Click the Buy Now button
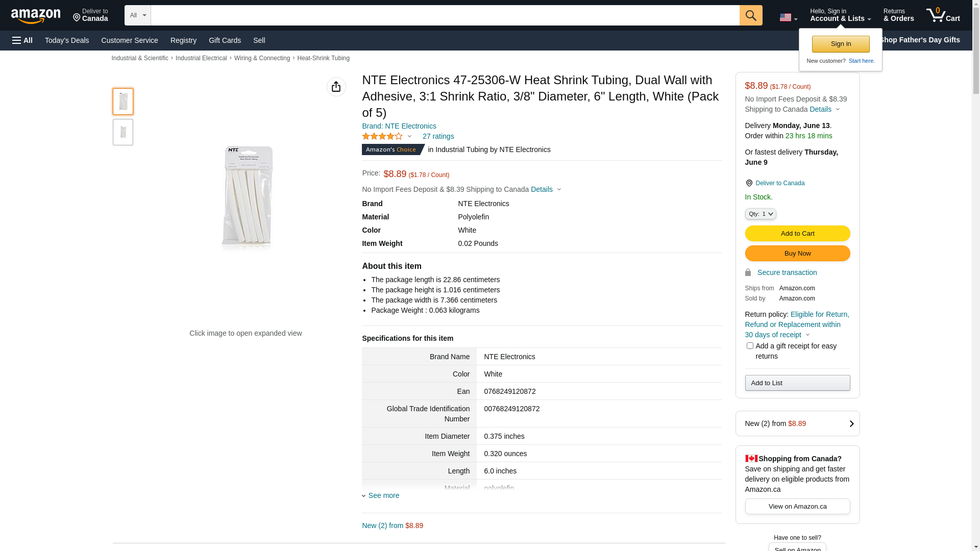Image resolution: width=980 pixels, height=551 pixels. [x=797, y=254]
